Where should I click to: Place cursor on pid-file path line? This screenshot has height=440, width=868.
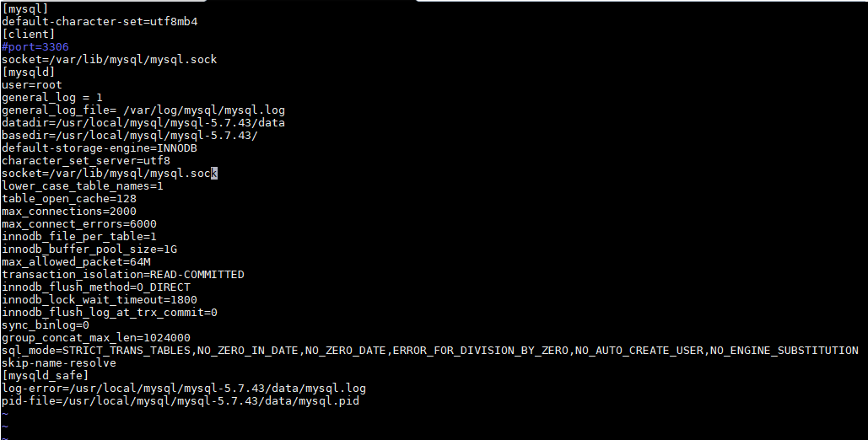pyautogui.click(x=181, y=400)
